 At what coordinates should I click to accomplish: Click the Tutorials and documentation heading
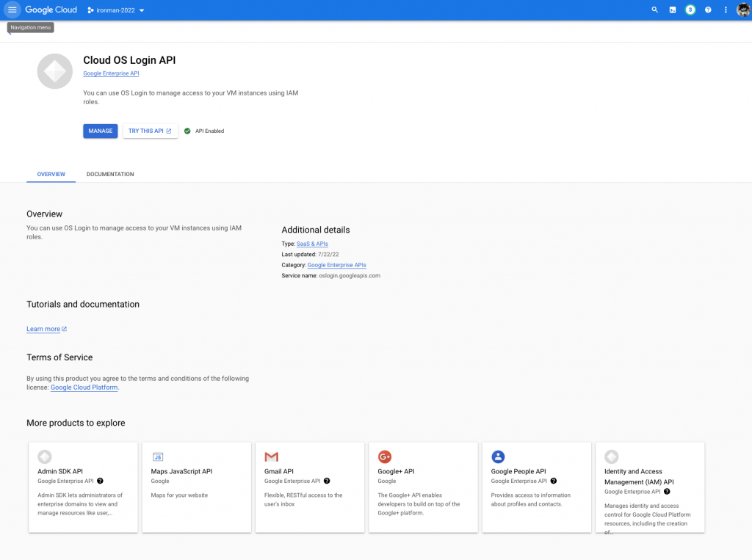coord(83,304)
